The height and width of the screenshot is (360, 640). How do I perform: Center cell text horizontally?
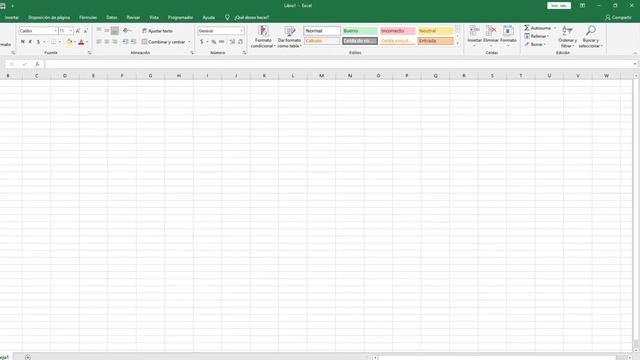click(x=107, y=42)
